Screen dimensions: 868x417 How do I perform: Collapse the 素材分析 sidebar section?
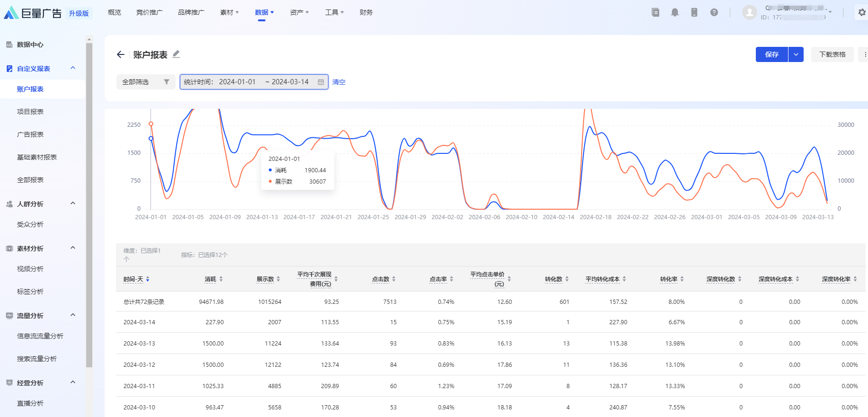click(x=73, y=248)
